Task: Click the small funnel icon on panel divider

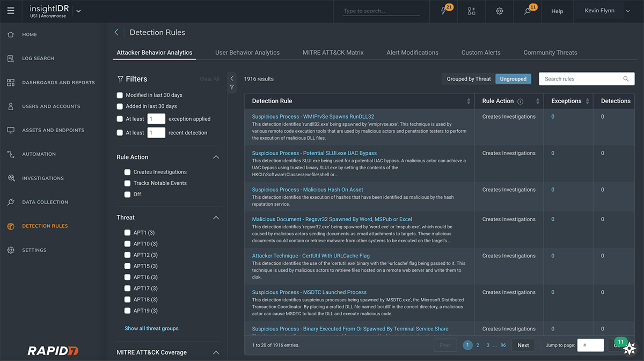Action: (x=232, y=87)
